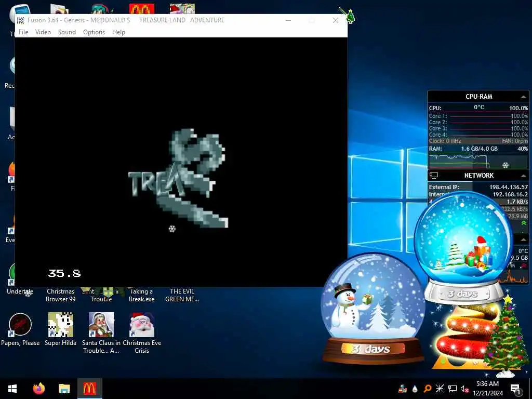This screenshot has height=399, width=532.
Task: Click the 35.8 FPS counter in emulator
Action: pos(64,273)
